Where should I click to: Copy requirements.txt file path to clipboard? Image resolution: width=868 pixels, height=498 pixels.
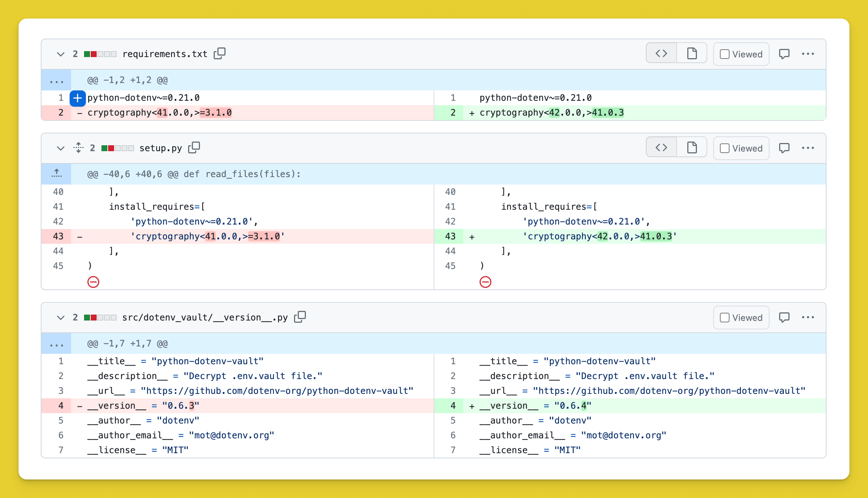pos(220,54)
